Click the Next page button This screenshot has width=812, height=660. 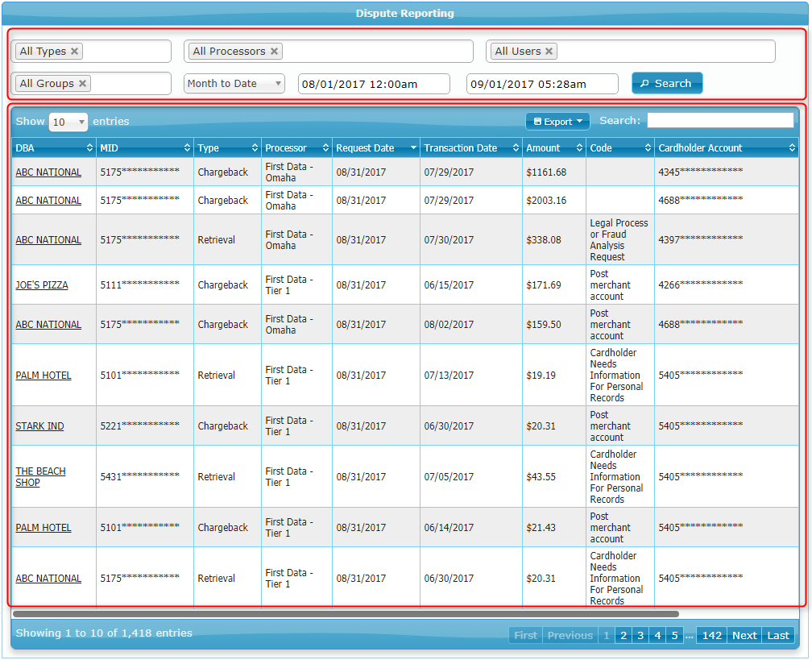pyautogui.click(x=744, y=635)
